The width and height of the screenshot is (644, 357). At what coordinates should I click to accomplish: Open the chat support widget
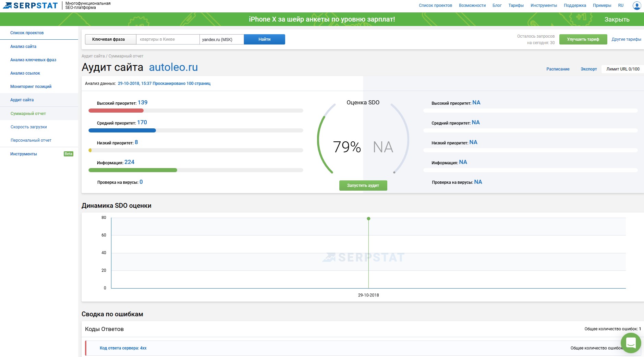coord(631,343)
